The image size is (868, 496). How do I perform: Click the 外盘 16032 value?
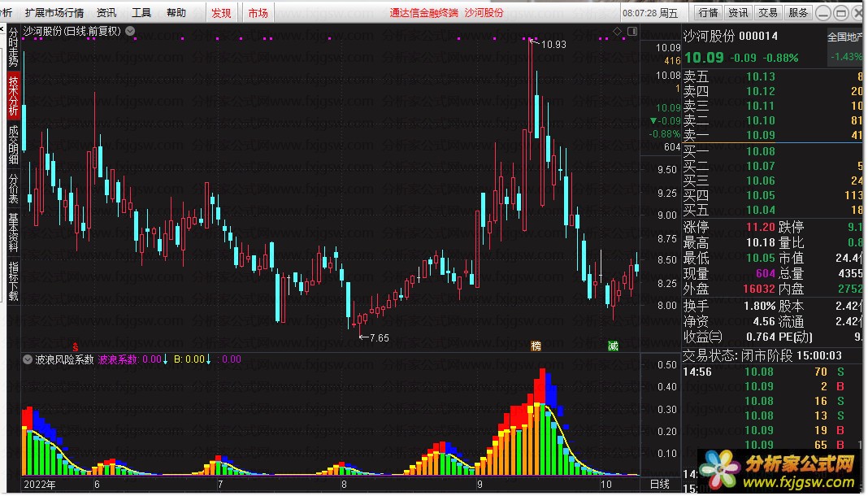coord(758,289)
